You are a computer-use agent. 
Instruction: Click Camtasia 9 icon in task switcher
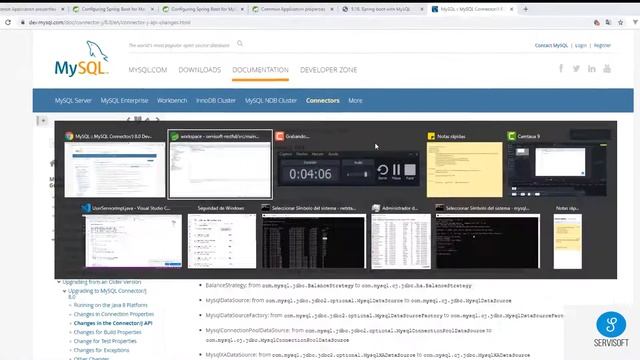coord(511,136)
